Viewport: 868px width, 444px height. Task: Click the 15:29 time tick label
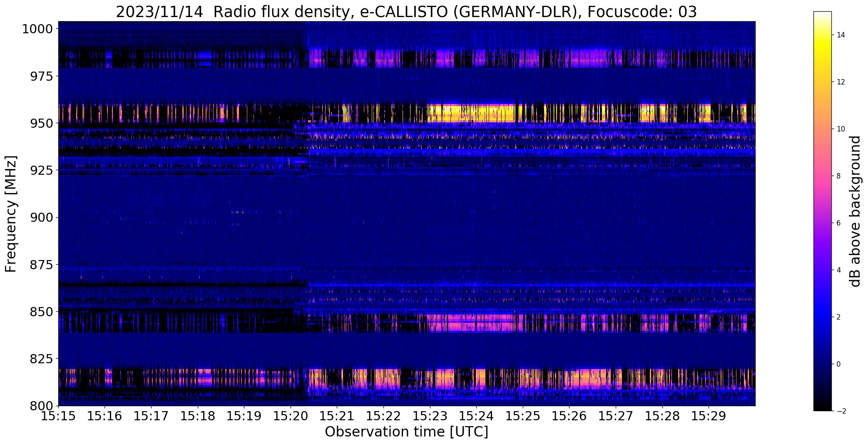click(x=709, y=416)
